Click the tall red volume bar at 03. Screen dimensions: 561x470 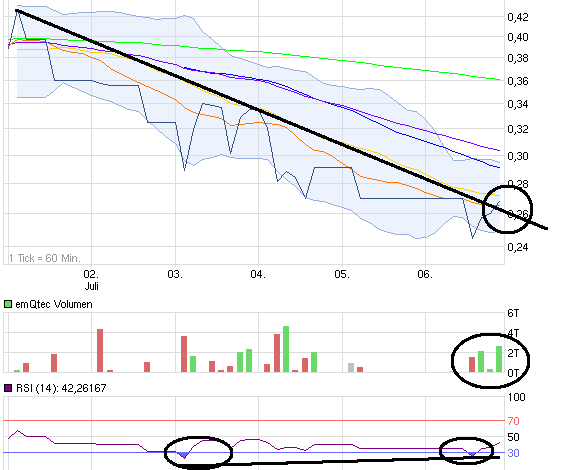coord(184,354)
